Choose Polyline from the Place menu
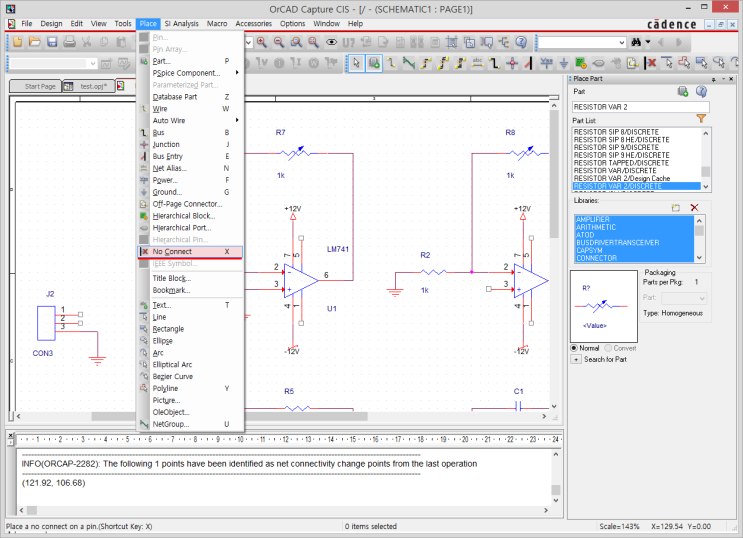This screenshot has height=538, width=743. pyautogui.click(x=191, y=388)
